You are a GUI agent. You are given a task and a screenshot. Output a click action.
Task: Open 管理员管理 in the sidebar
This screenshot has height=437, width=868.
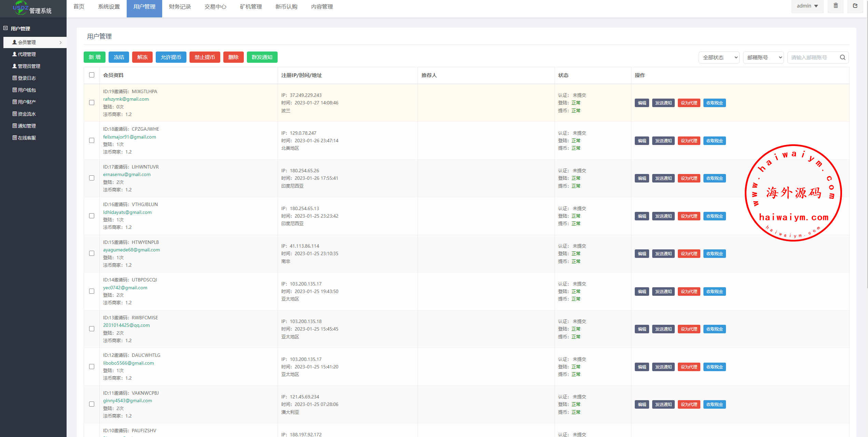click(29, 66)
